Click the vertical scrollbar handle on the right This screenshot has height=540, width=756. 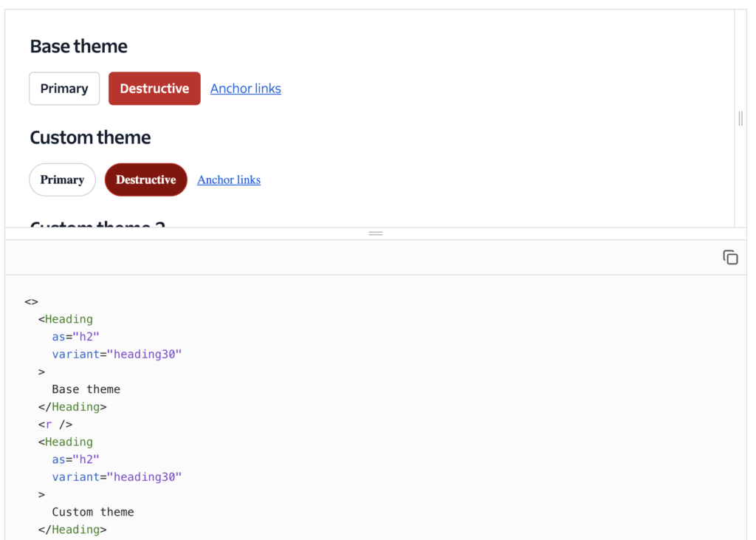tap(739, 118)
